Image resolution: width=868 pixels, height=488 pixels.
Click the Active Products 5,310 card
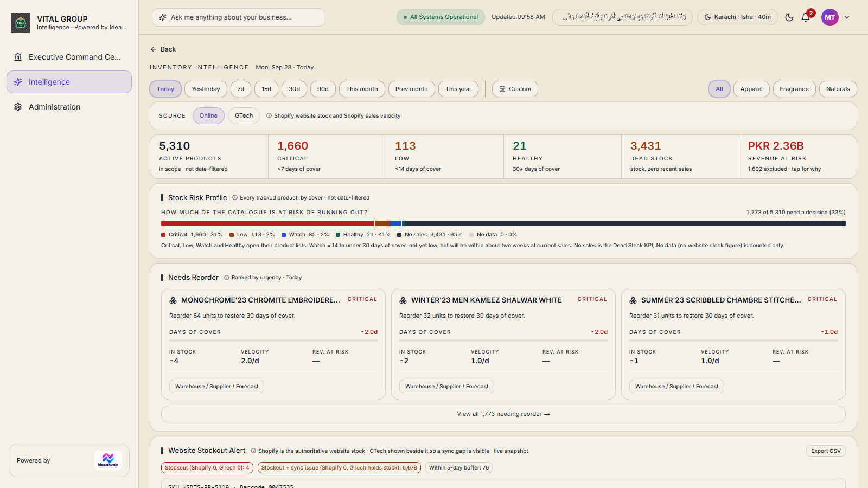[209, 157]
